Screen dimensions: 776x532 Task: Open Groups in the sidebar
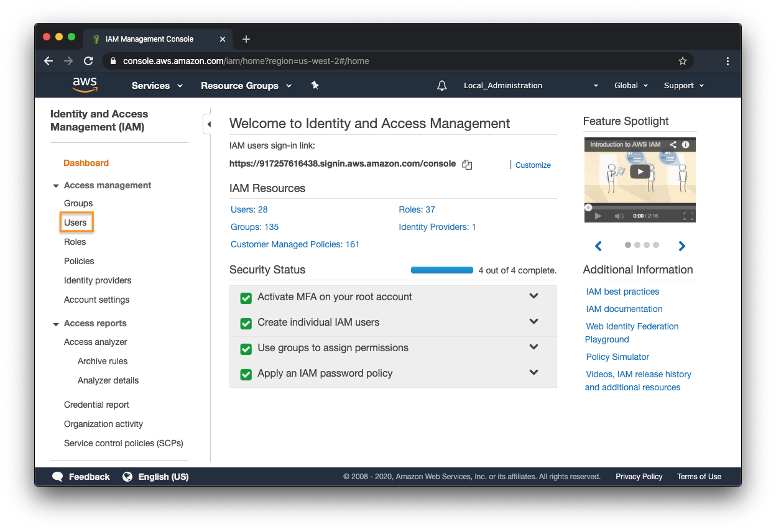point(78,203)
